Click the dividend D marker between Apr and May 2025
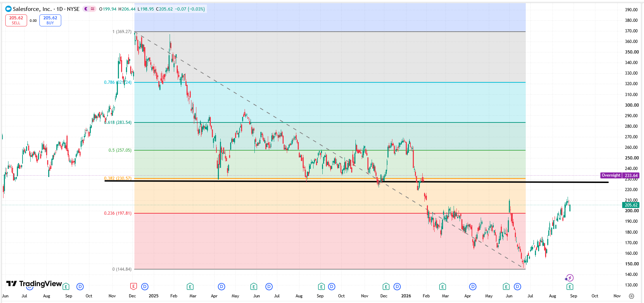Screen dimensions: 644x303 point(222,286)
